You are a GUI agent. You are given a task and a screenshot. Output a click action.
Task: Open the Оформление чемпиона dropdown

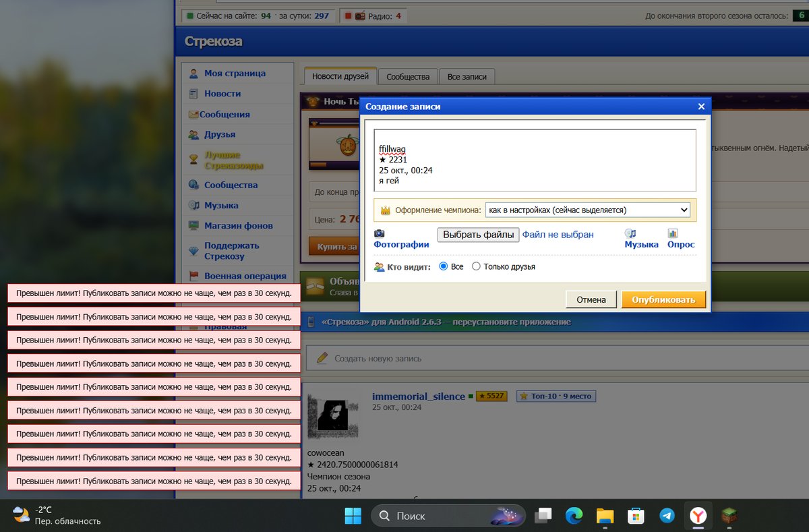[x=588, y=210]
